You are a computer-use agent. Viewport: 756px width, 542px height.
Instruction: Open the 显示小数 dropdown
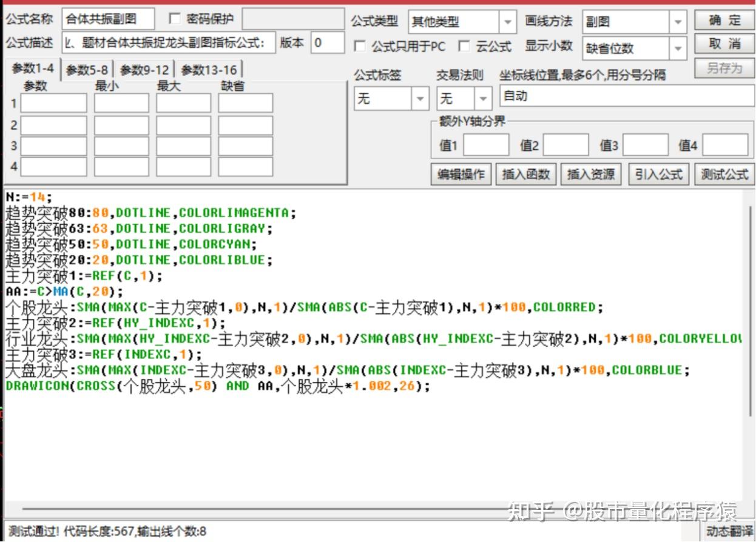(678, 49)
